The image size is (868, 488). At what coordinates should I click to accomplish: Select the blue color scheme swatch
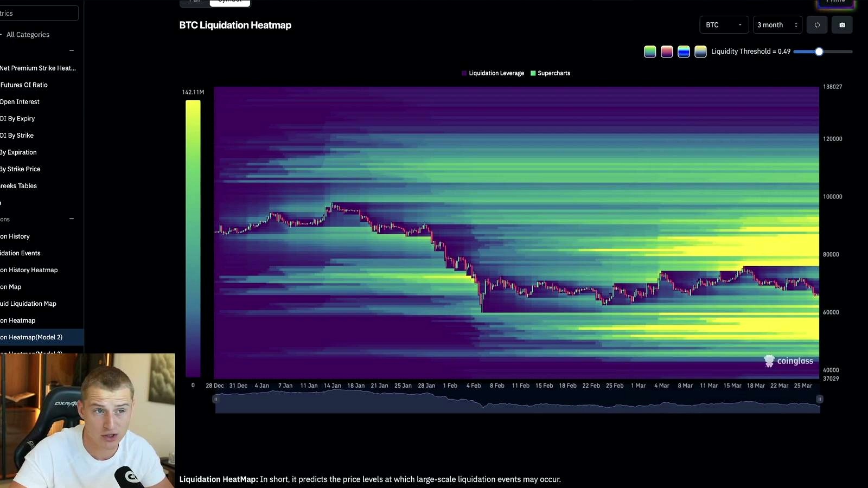point(684,52)
